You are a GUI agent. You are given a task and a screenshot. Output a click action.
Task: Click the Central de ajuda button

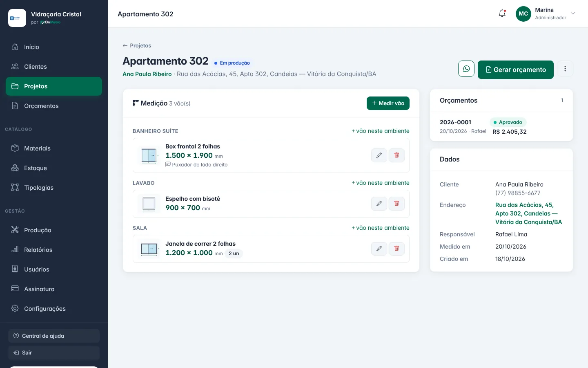tap(54, 336)
